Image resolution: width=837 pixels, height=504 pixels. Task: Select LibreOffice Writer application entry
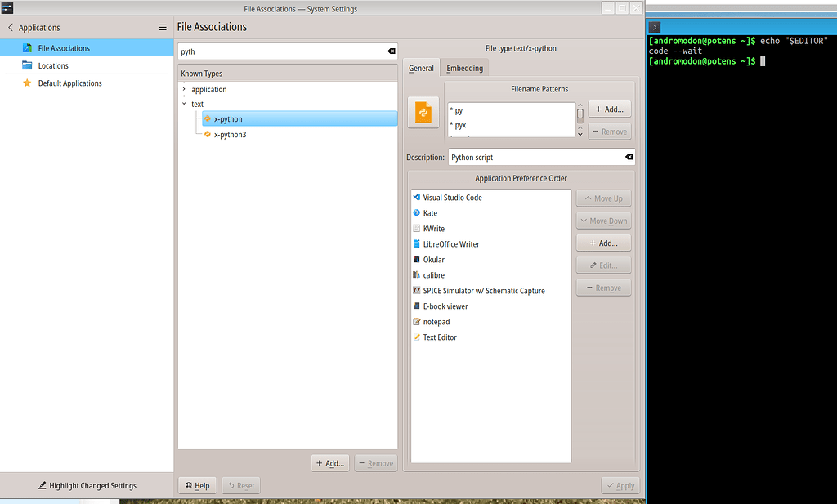(450, 244)
